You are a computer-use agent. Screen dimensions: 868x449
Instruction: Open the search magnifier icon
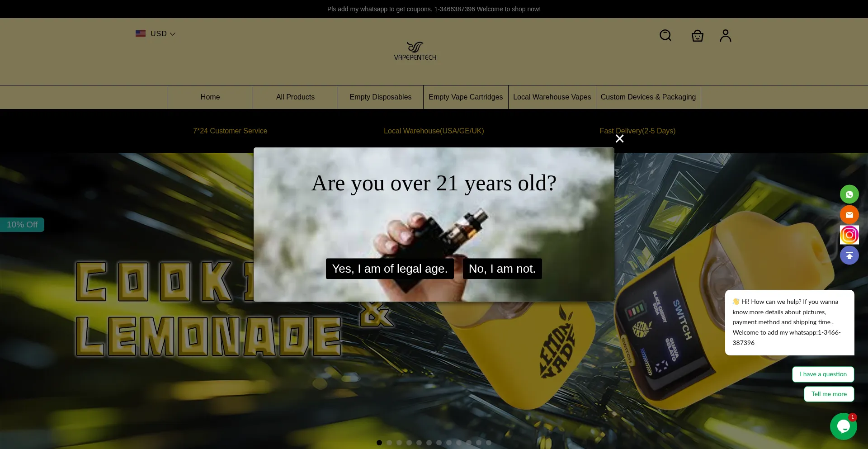click(x=665, y=35)
